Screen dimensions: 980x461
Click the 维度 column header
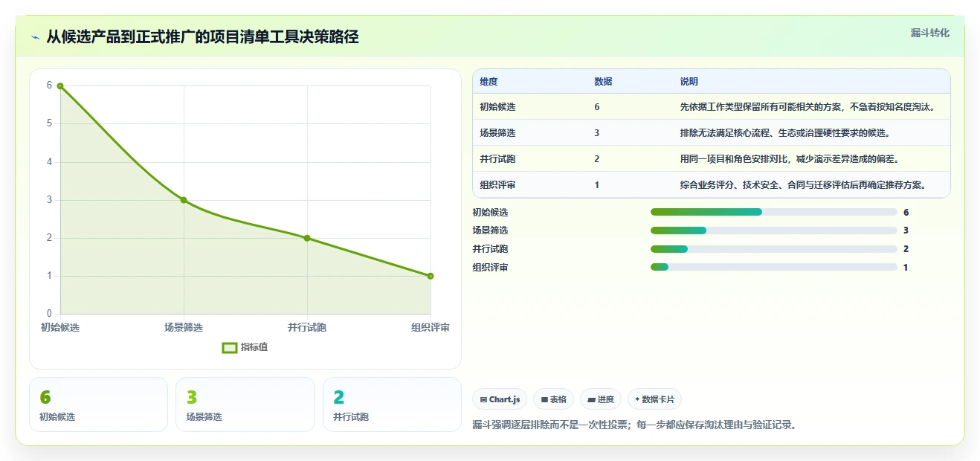coord(489,82)
